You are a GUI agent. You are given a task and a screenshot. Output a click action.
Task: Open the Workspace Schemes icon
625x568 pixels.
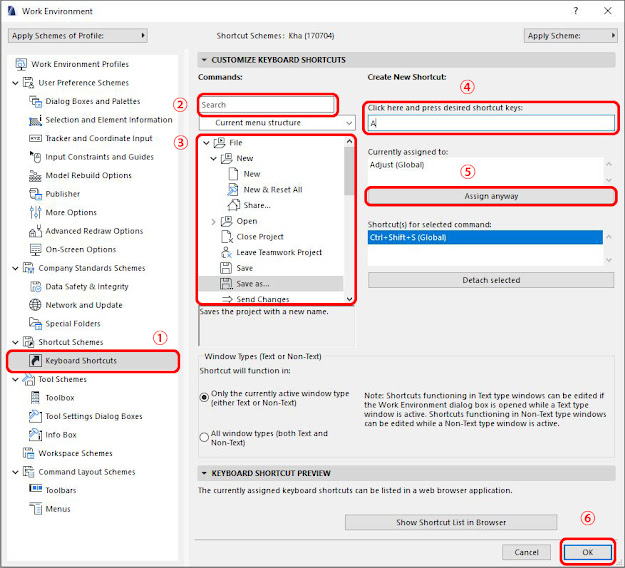tap(28, 453)
